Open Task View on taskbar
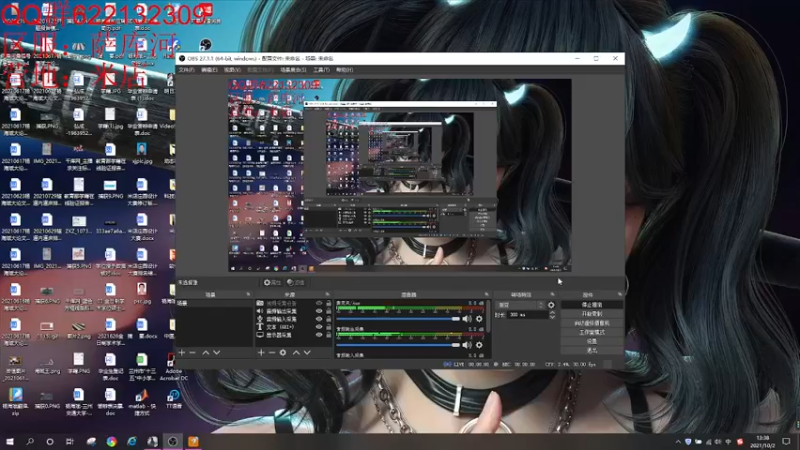This screenshot has height=450, width=800. (x=70, y=441)
